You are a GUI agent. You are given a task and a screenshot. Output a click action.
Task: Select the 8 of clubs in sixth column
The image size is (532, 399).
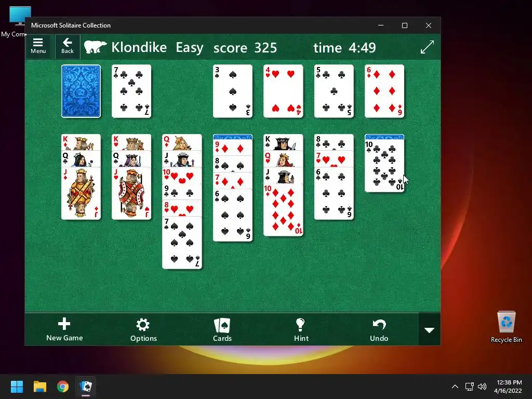[334, 142]
